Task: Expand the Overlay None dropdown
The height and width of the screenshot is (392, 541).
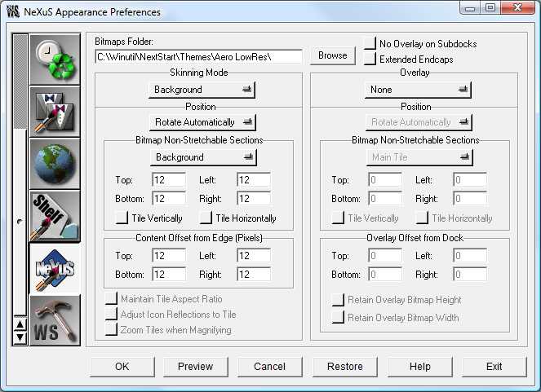Action: tap(418, 90)
